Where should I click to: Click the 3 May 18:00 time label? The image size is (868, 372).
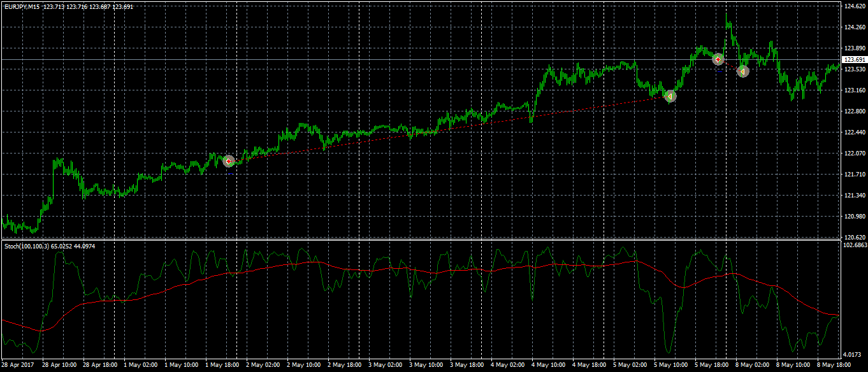click(x=467, y=366)
